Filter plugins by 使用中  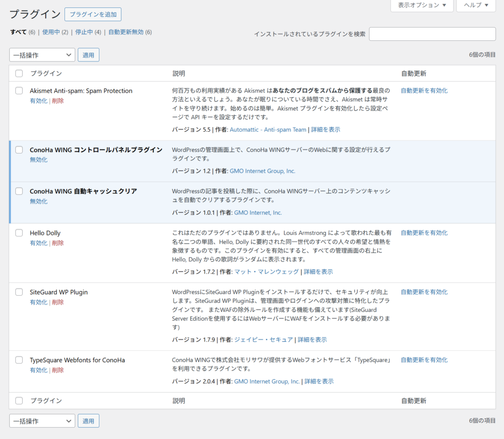51,32
